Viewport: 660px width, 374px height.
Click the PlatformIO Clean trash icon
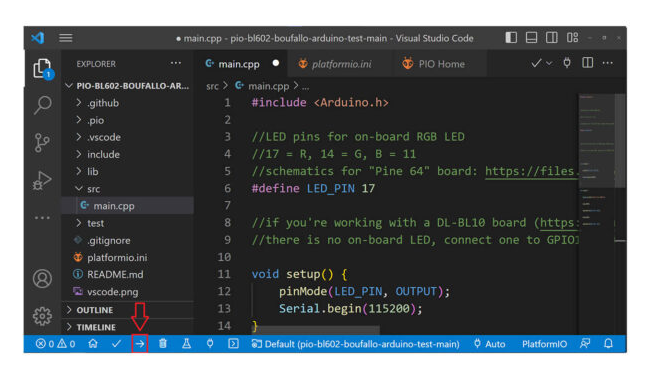163,344
